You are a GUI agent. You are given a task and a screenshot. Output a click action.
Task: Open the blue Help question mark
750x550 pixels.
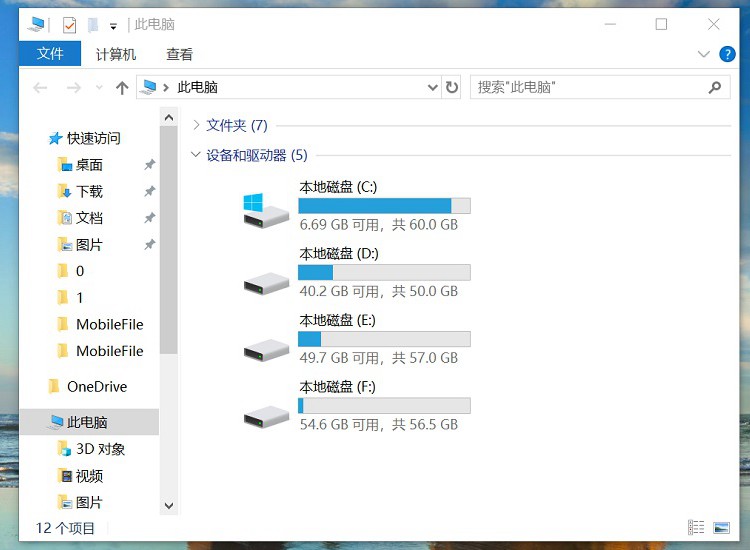[x=727, y=54]
